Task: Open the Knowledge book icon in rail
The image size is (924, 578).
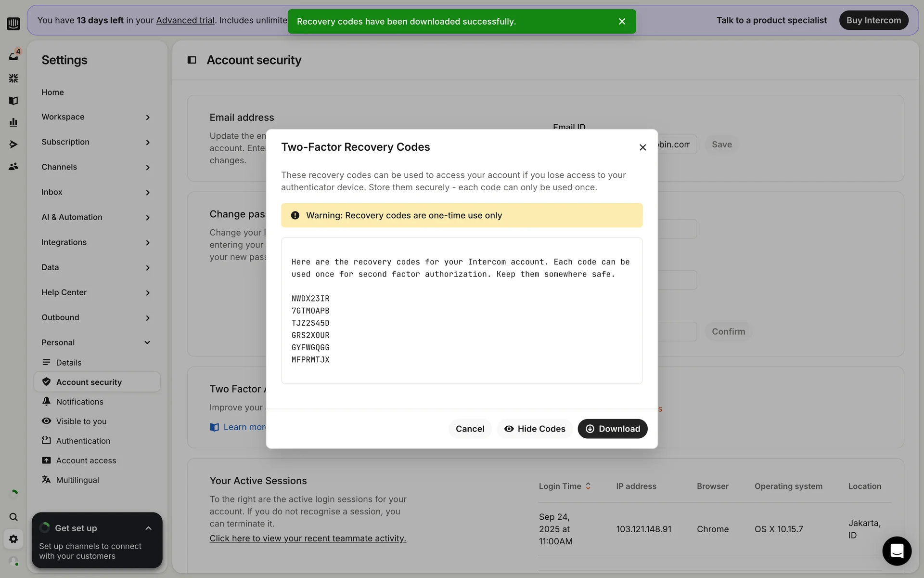Action: 13,100
